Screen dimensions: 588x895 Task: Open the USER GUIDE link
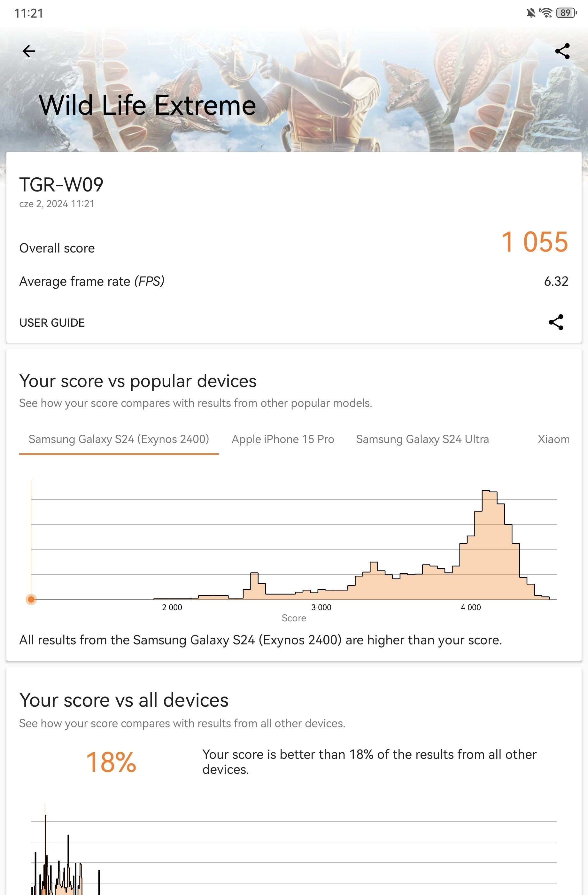pyautogui.click(x=52, y=323)
